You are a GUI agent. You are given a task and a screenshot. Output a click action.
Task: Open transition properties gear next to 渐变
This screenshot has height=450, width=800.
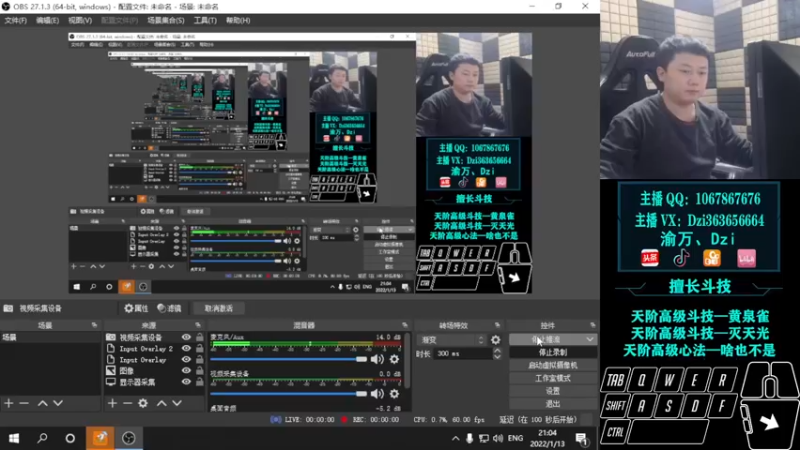coord(495,340)
